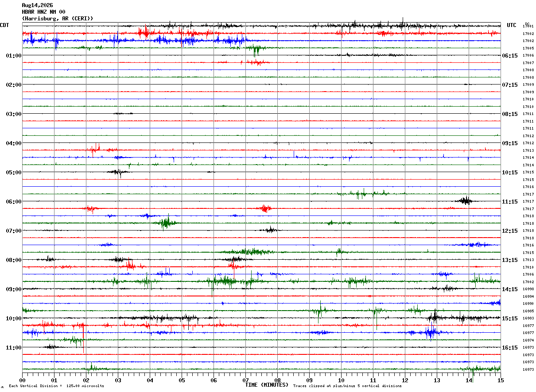Click the 16985 offset value at right
This screenshot has height=392, width=536.
(528, 311)
